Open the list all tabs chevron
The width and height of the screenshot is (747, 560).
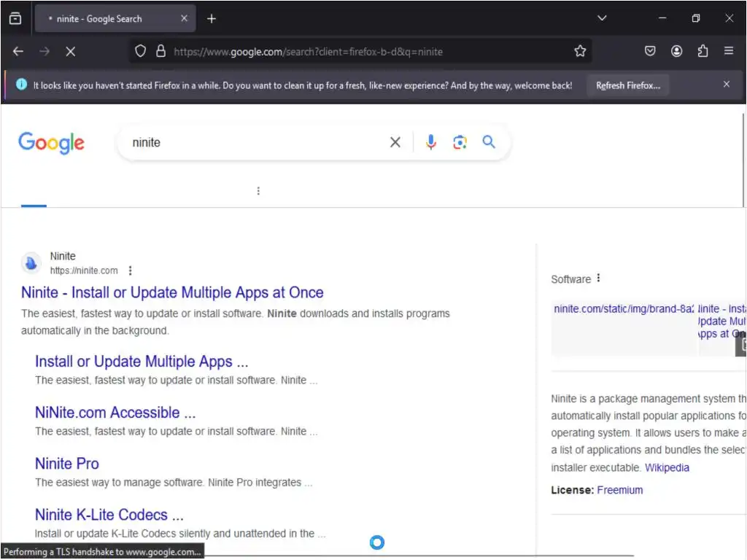click(x=602, y=18)
